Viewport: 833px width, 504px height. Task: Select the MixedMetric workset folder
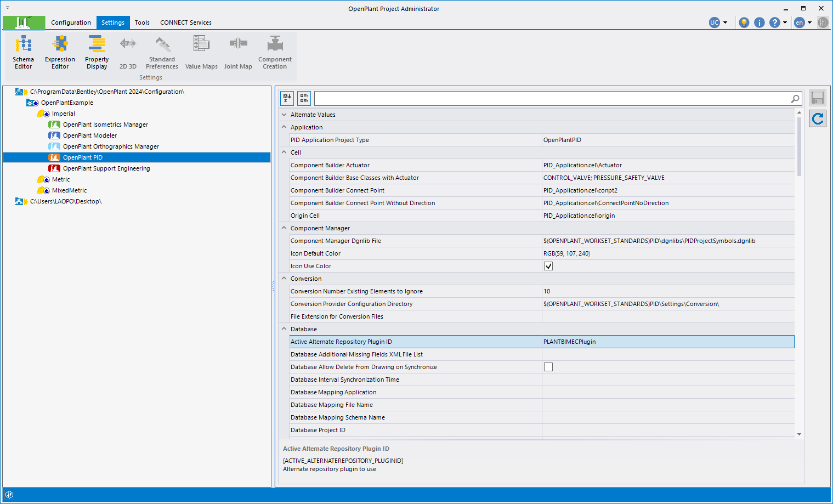point(69,190)
